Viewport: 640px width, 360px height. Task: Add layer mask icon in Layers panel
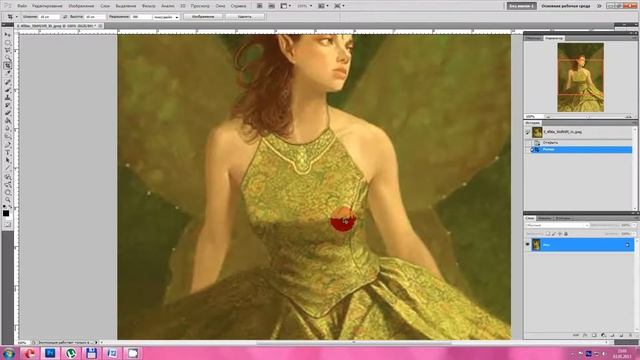tap(594, 335)
